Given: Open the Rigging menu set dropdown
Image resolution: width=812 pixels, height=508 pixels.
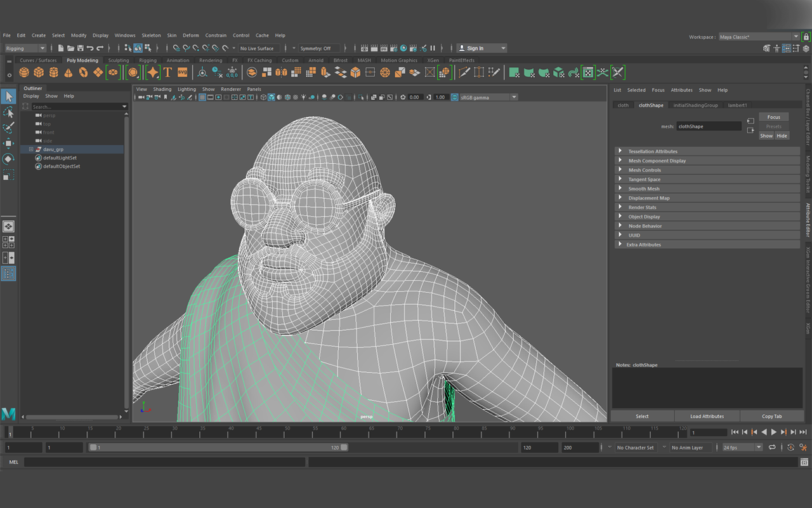Looking at the screenshot, I should click(x=25, y=48).
